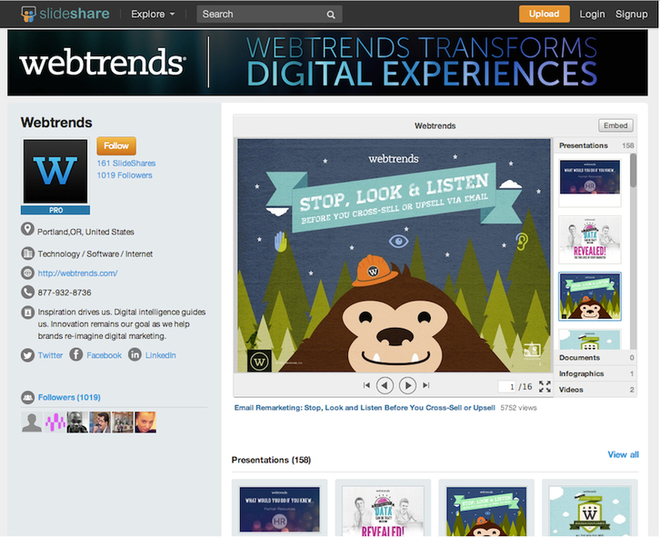
Task: Open http://webtrends.com/ link
Action: pyautogui.click(x=78, y=273)
